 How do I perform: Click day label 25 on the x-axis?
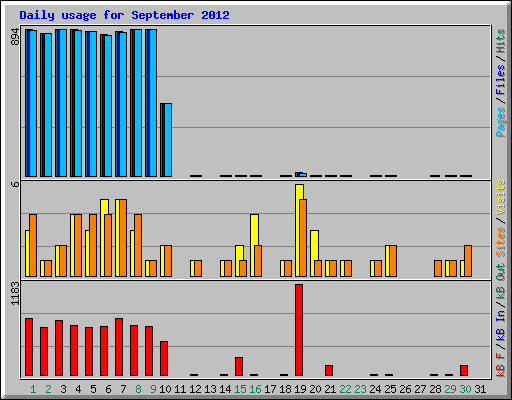click(x=390, y=389)
